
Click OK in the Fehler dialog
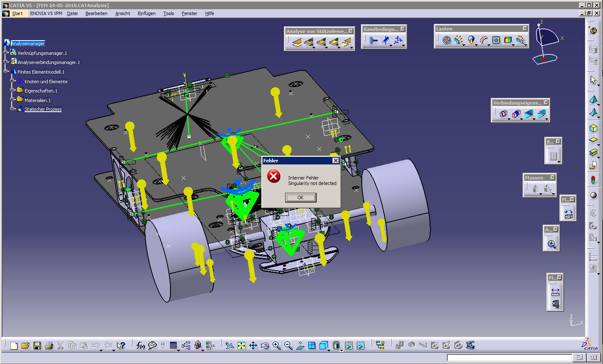[301, 197]
